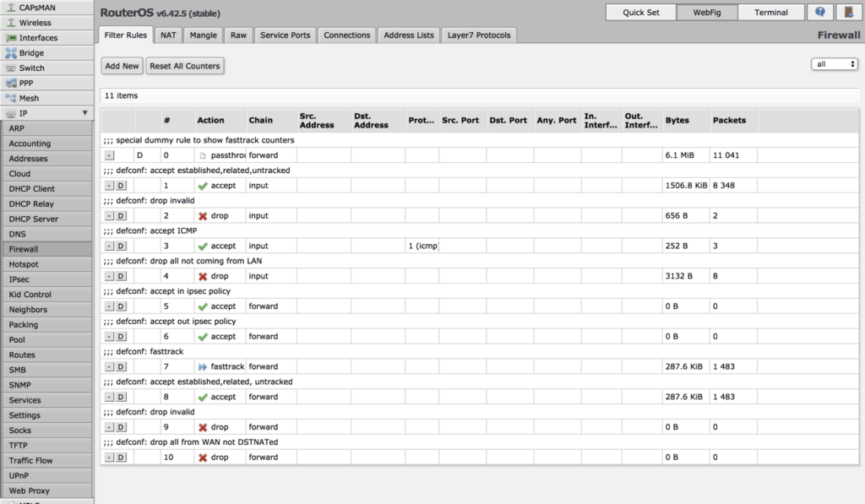Open Quick Set

tap(641, 12)
